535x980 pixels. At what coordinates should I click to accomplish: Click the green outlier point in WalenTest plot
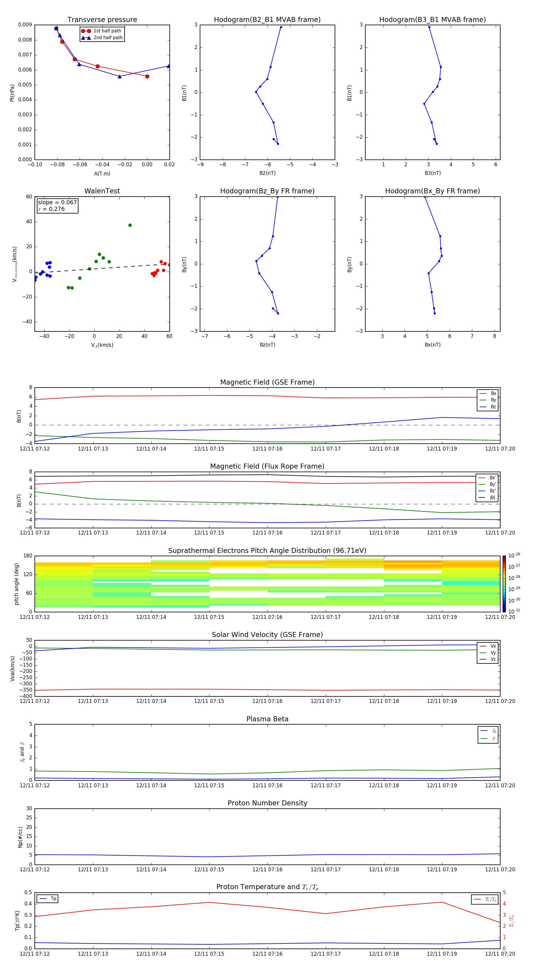130,225
